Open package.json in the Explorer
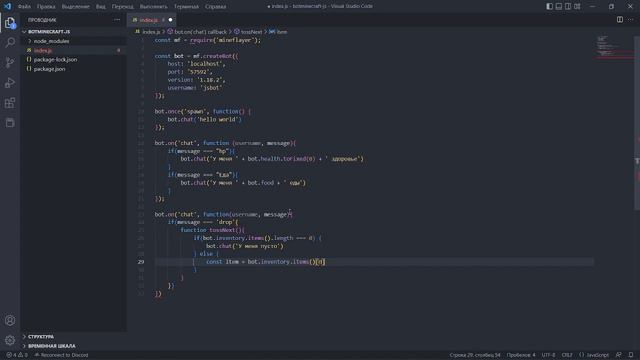Viewport: 640px width, 360px height. (x=73, y=69)
